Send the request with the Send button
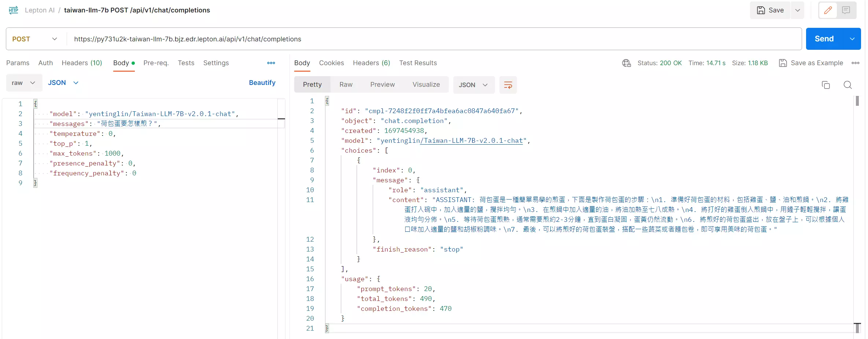The width and height of the screenshot is (868, 339). click(824, 39)
